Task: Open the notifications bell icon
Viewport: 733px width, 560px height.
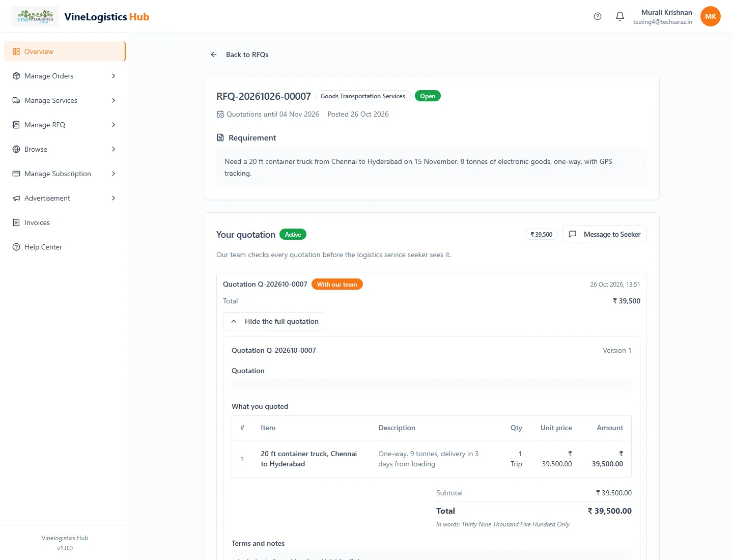Action: click(620, 16)
